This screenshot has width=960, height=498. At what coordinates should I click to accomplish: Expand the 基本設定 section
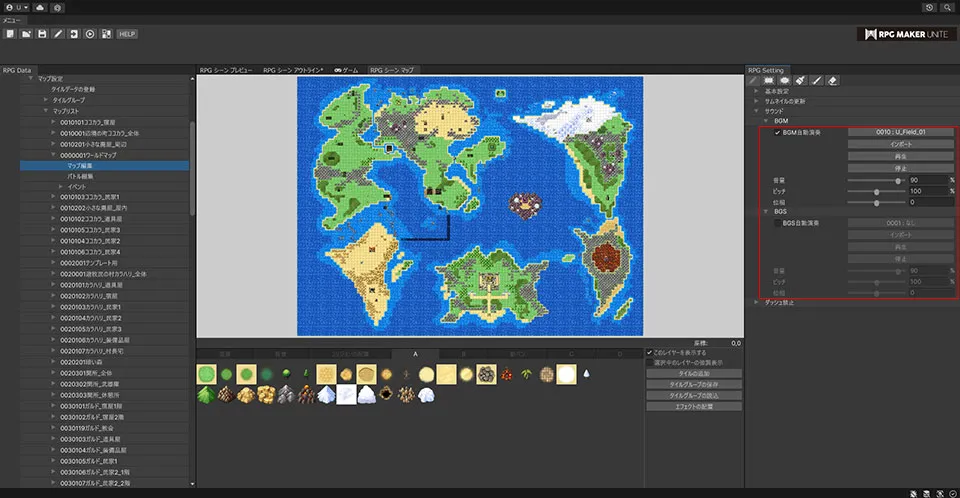tap(757, 92)
